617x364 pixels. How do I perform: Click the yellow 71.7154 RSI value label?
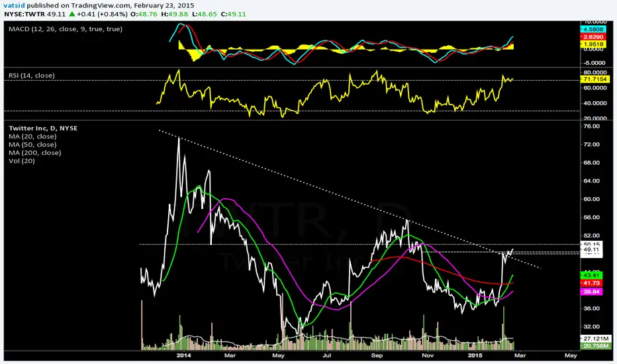pos(595,79)
